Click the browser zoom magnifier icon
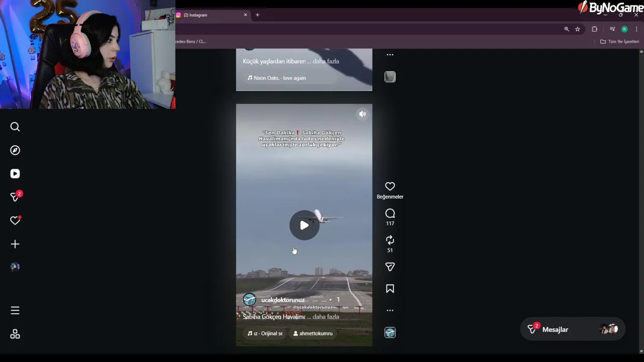644x362 pixels. (567, 29)
